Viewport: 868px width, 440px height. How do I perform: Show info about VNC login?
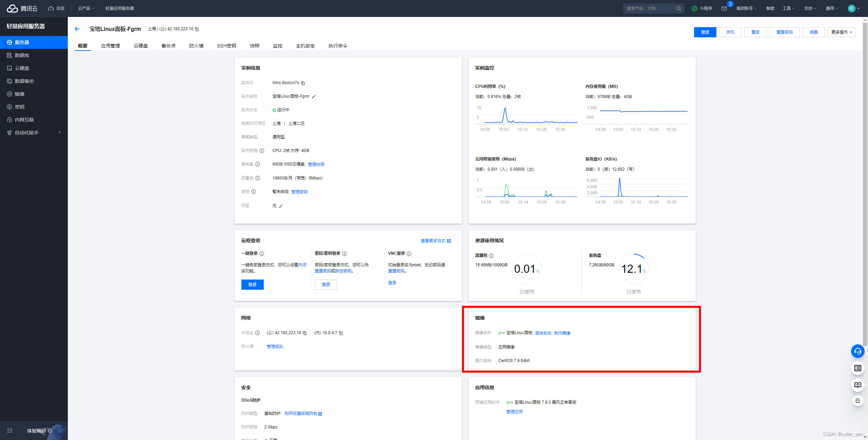coord(409,254)
